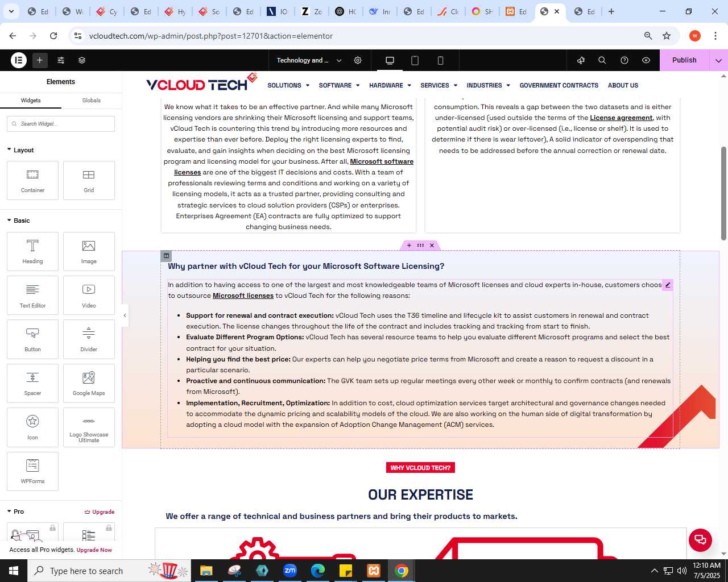
Task: Switch to desktop responsive view
Action: (x=390, y=60)
